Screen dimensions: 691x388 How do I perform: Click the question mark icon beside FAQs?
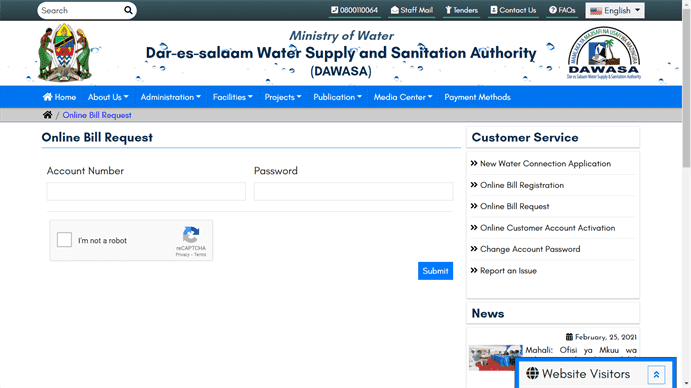[x=553, y=10]
